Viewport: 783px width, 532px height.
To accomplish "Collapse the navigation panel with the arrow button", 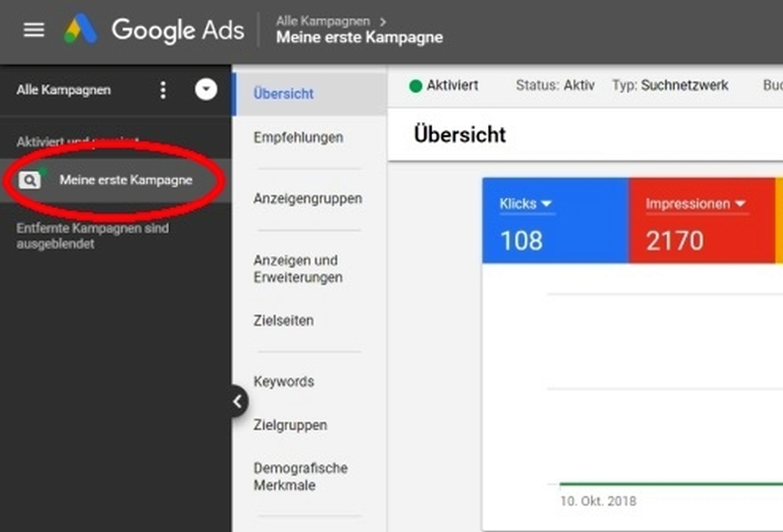I will pos(238,401).
